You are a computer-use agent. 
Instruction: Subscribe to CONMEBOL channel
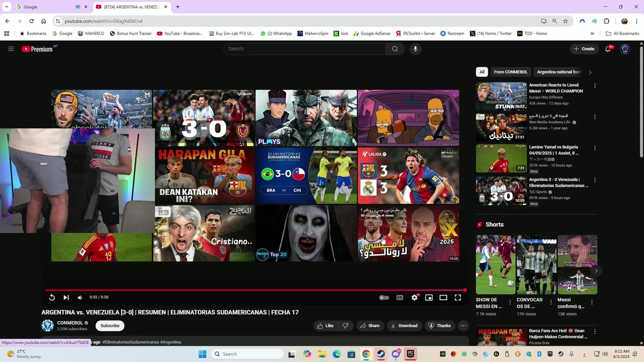(x=110, y=326)
